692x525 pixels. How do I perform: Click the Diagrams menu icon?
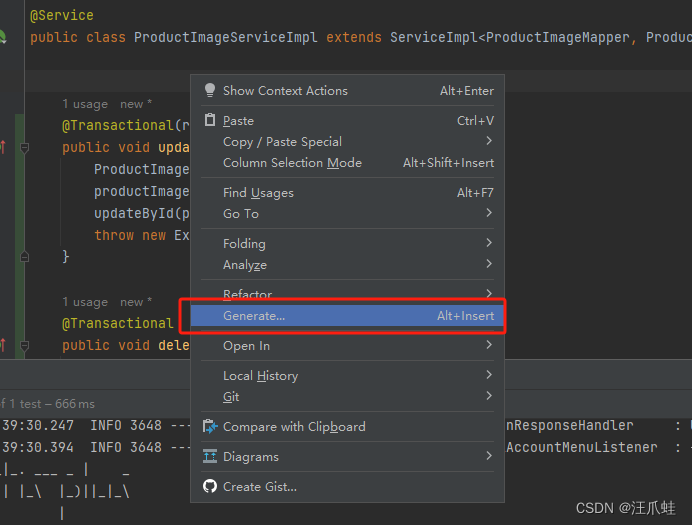[210, 456]
